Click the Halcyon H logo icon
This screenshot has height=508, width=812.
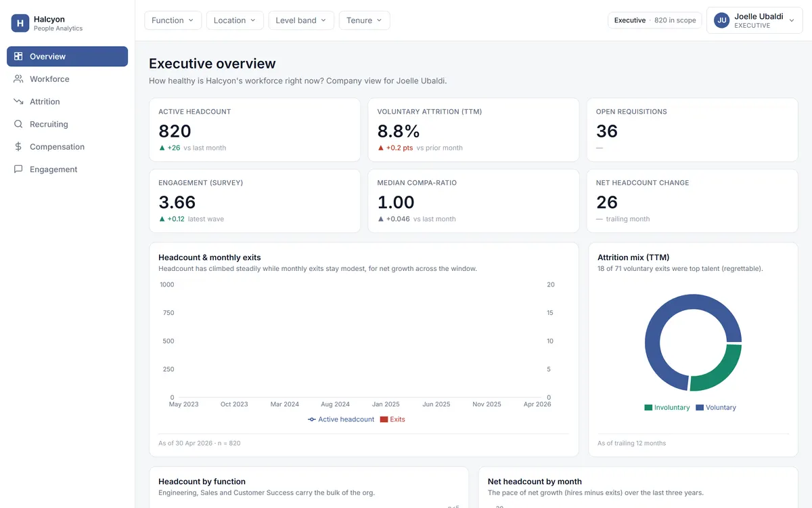coord(20,24)
